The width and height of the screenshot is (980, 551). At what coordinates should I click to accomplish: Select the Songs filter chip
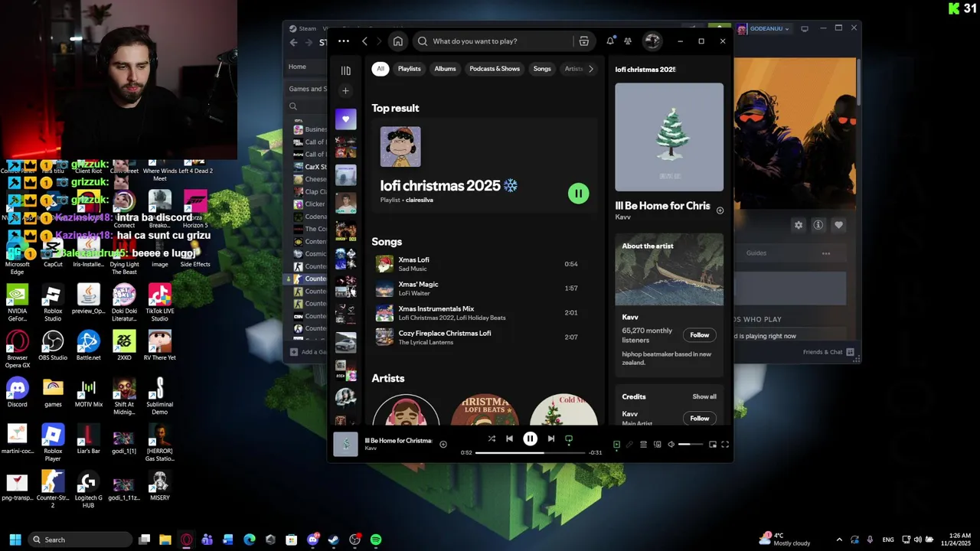[542, 69]
